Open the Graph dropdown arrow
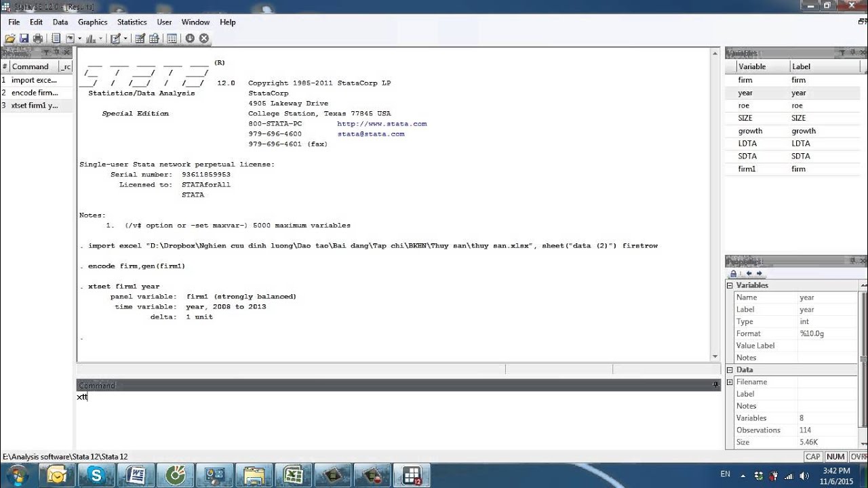 click(100, 39)
